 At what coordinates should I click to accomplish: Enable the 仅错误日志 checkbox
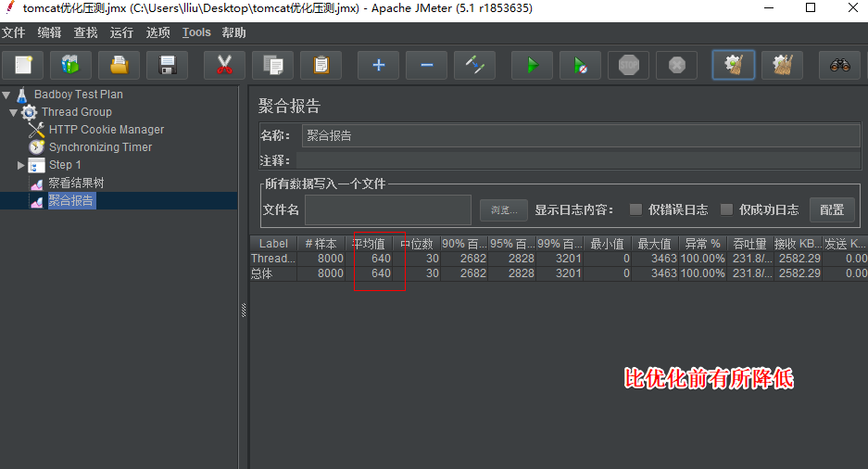pyautogui.click(x=635, y=209)
